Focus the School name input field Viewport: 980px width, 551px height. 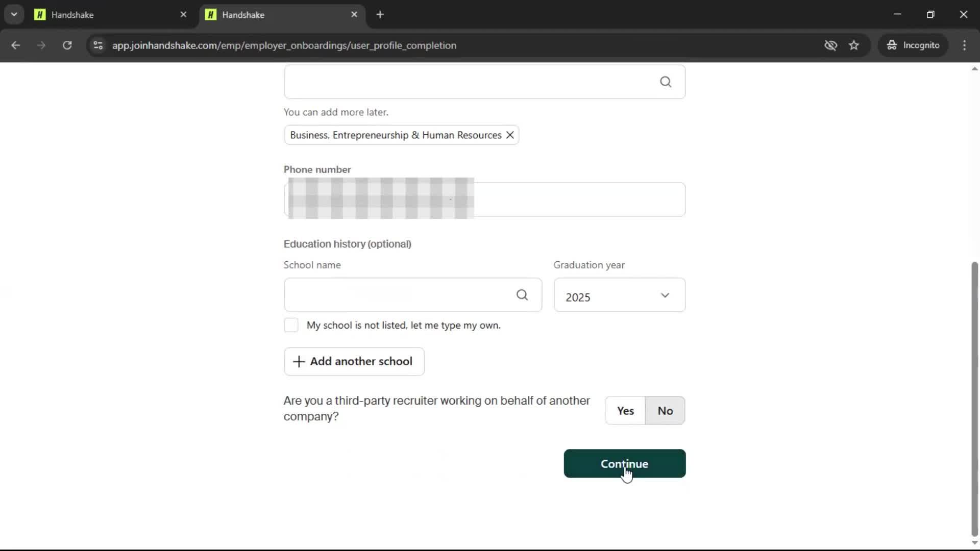click(412, 295)
